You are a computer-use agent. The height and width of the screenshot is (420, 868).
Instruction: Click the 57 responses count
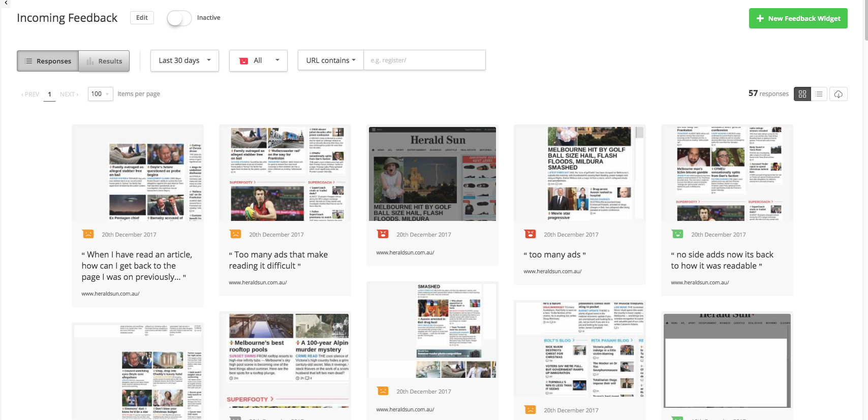(768, 93)
